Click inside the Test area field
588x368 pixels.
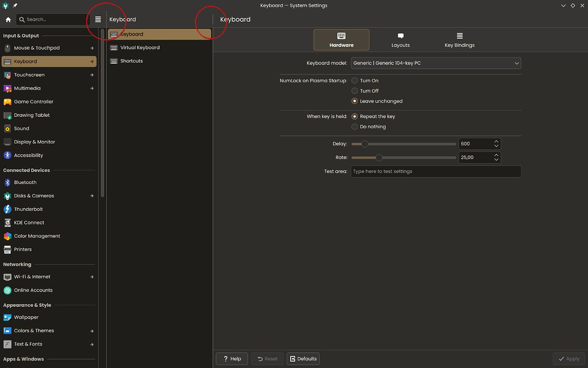435,171
